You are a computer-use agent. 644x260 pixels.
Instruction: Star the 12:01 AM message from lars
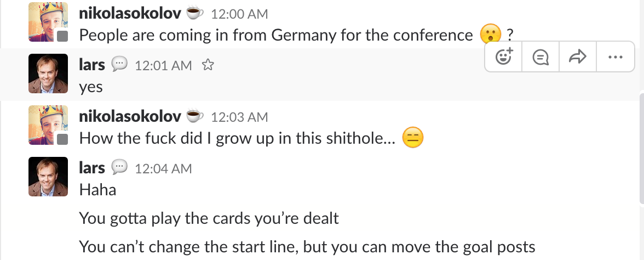point(208,66)
